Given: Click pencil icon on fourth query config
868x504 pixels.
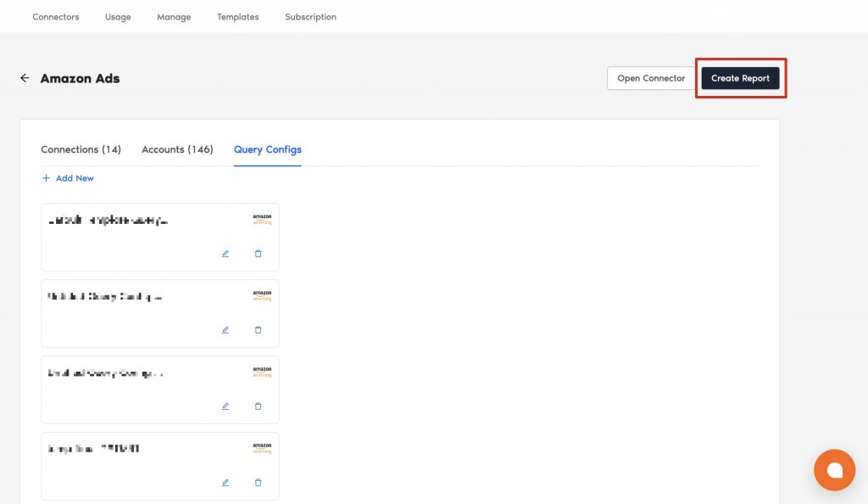Looking at the screenshot, I should coord(225,483).
